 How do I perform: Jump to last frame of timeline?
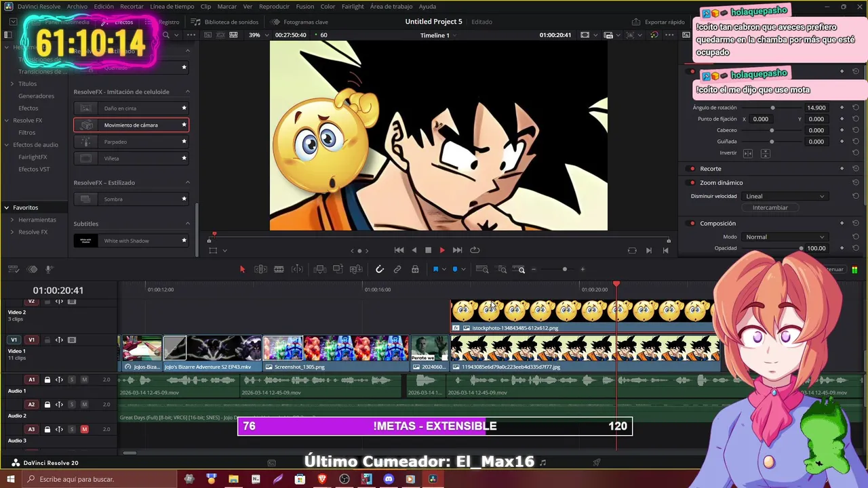coord(457,250)
